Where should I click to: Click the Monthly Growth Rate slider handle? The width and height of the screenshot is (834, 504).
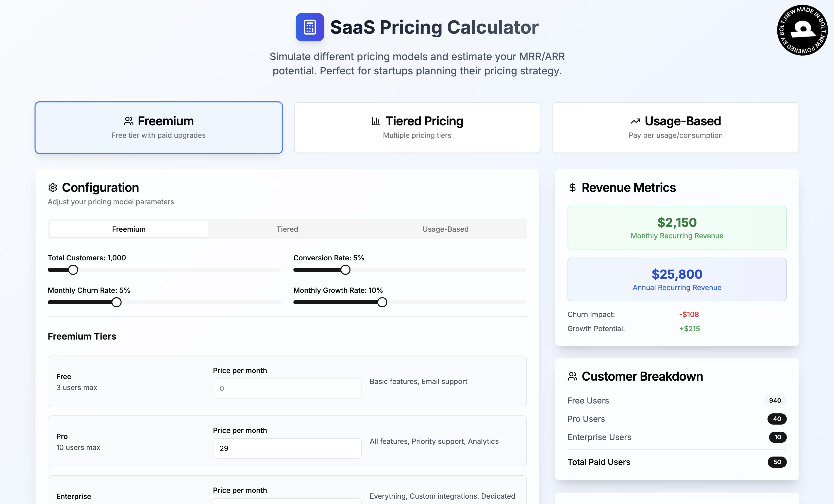(x=382, y=302)
